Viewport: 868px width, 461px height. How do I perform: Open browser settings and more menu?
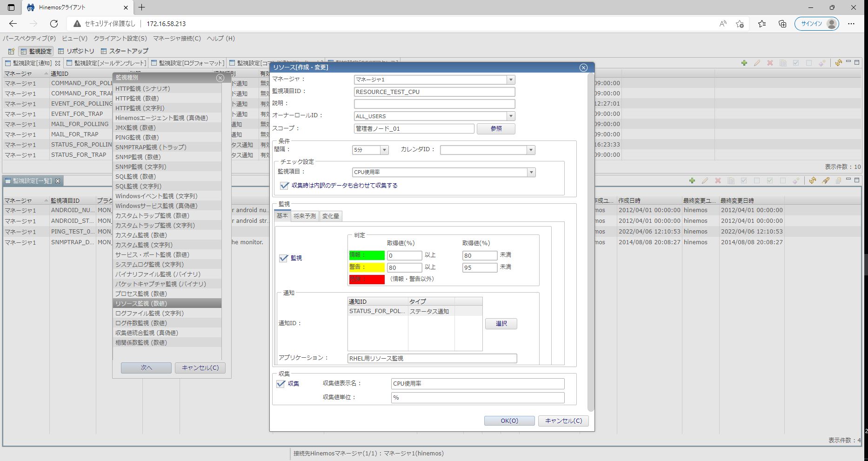(x=851, y=24)
